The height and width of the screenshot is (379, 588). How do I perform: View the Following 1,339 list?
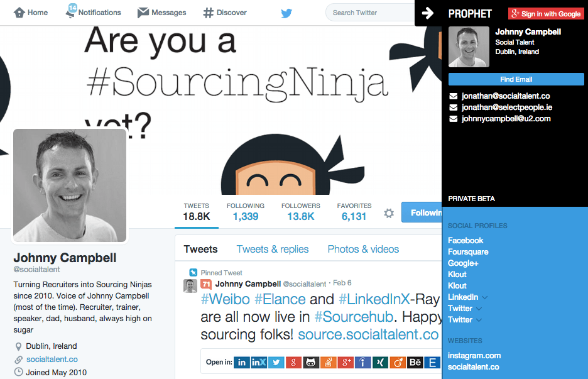pyautogui.click(x=246, y=212)
